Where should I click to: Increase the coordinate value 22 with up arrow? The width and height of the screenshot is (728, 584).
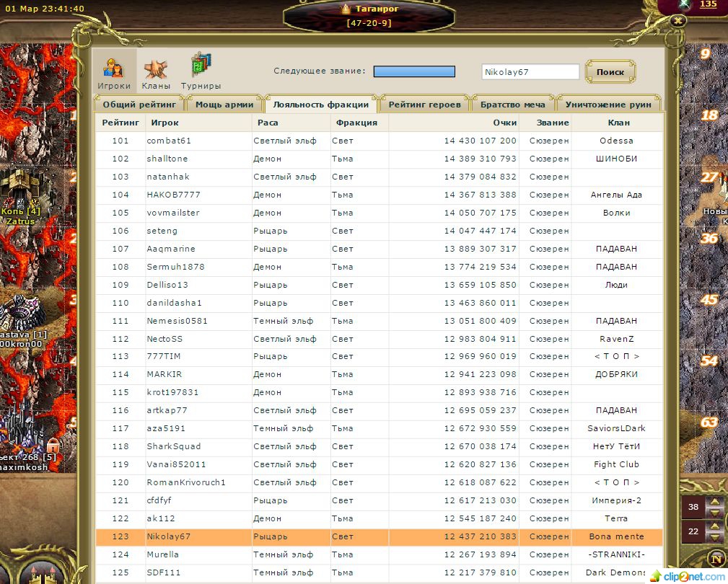point(715,526)
